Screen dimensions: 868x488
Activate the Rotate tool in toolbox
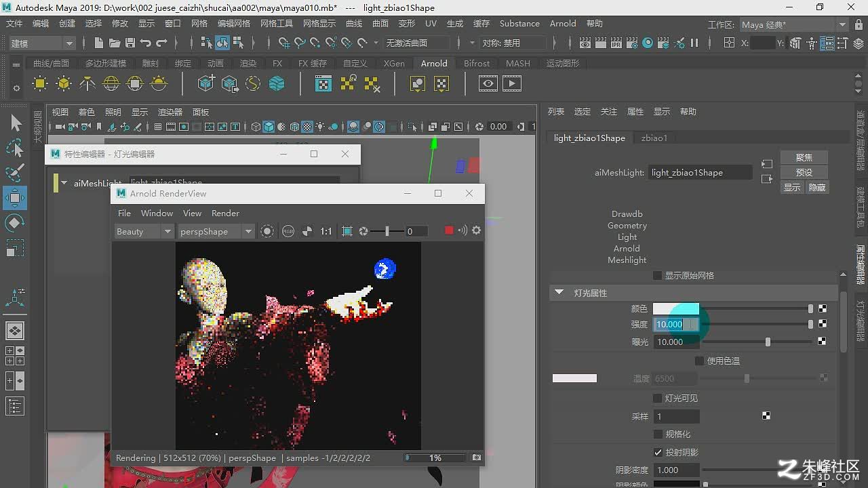coord(15,223)
